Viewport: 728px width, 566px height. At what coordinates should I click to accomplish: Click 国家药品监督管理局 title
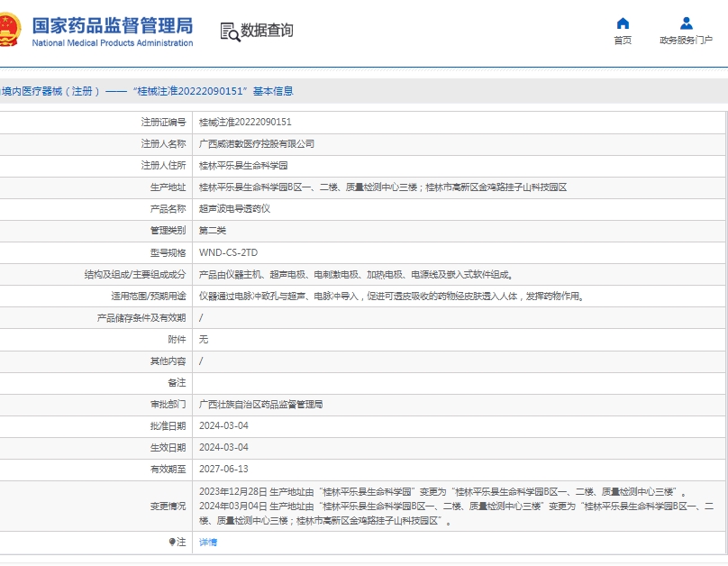point(113,25)
